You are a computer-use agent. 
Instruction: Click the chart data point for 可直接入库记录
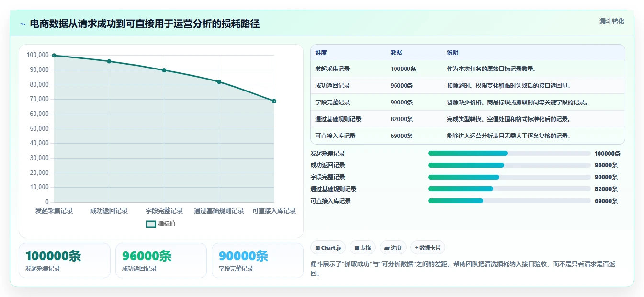pyautogui.click(x=274, y=101)
